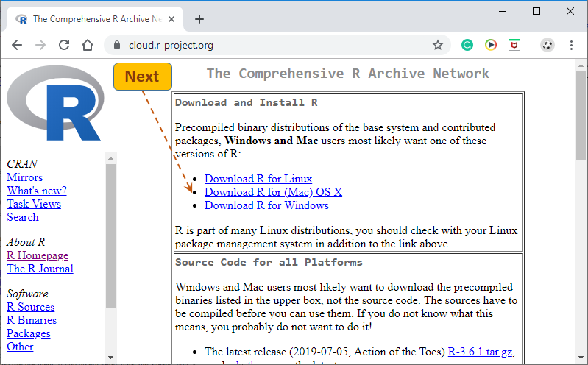
Task: Click sidebar frame scrollbar up arrow
Action: point(110,158)
